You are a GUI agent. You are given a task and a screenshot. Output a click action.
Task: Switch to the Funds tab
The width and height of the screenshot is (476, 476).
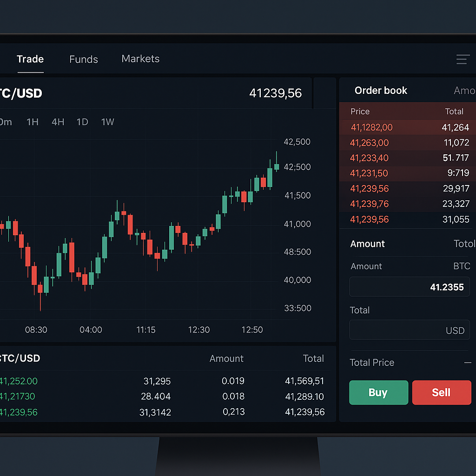click(83, 59)
